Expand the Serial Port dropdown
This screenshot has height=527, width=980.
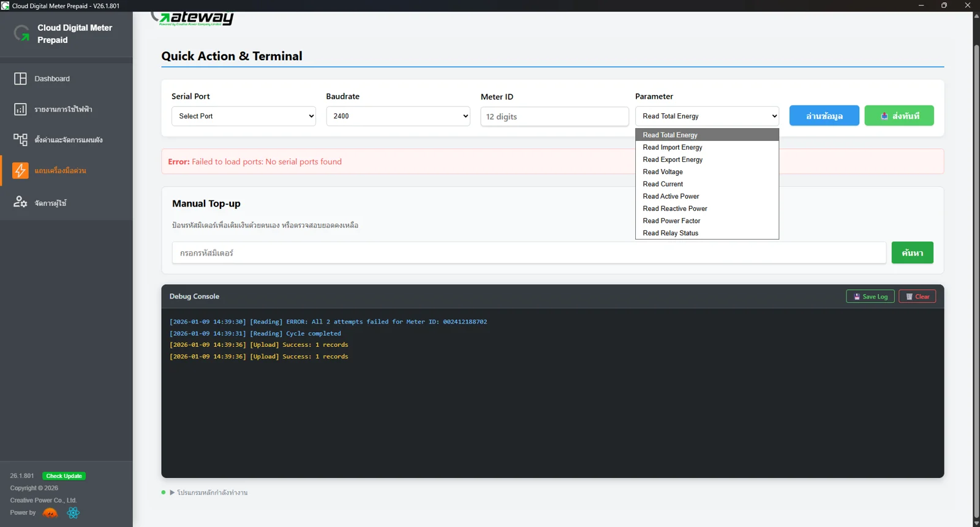pyautogui.click(x=244, y=116)
